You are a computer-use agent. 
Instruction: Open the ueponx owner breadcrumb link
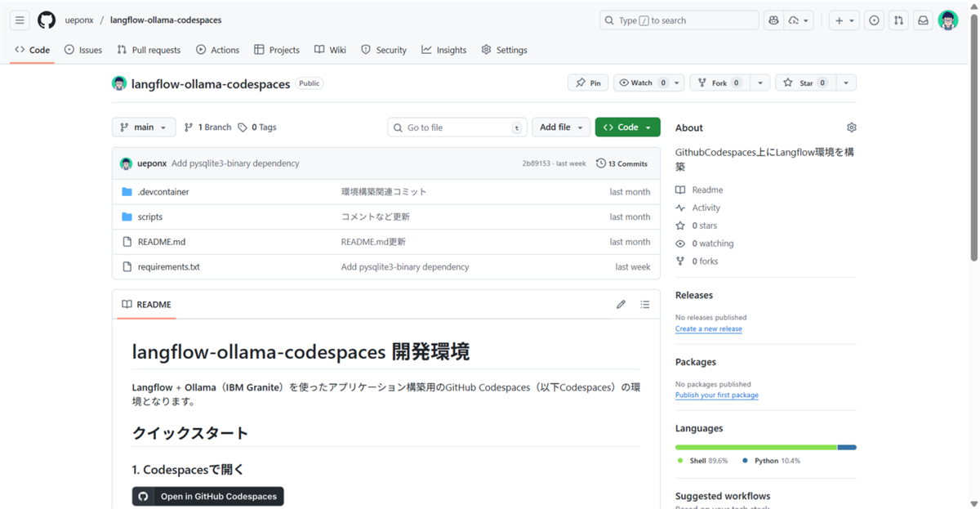[x=79, y=20]
